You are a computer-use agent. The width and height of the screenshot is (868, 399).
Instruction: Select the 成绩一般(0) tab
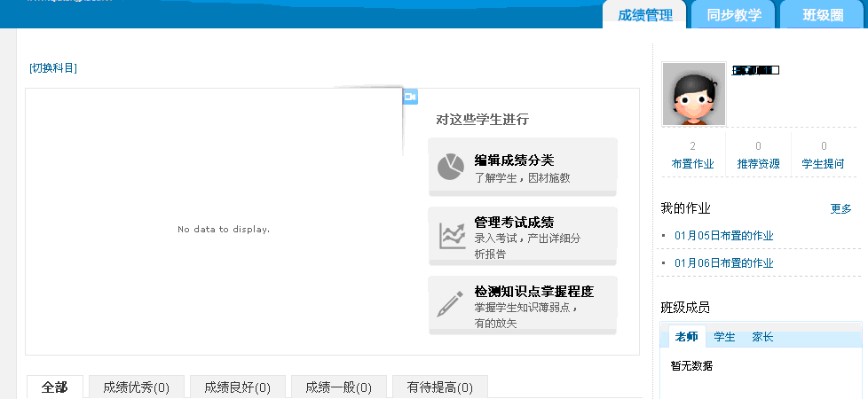pos(339,387)
